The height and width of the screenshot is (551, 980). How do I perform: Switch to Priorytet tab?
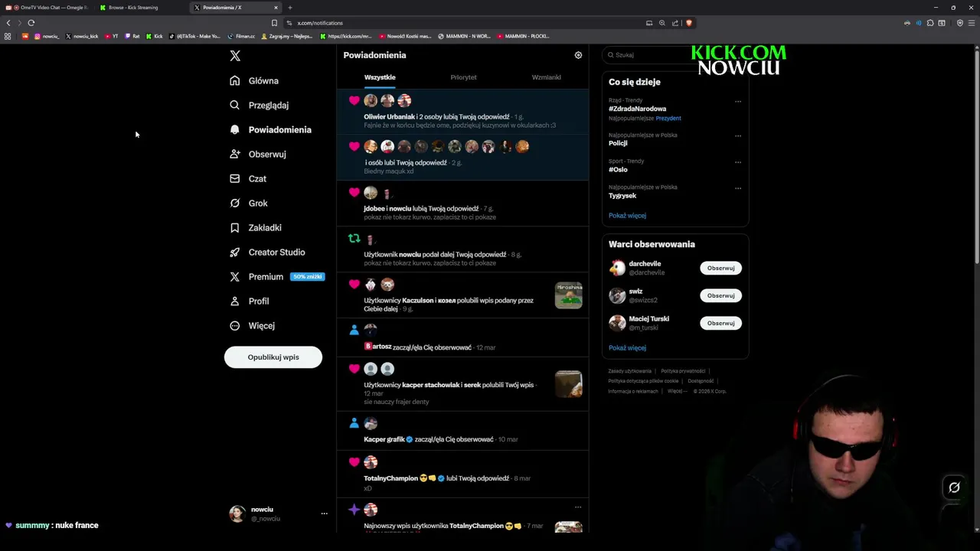point(463,77)
